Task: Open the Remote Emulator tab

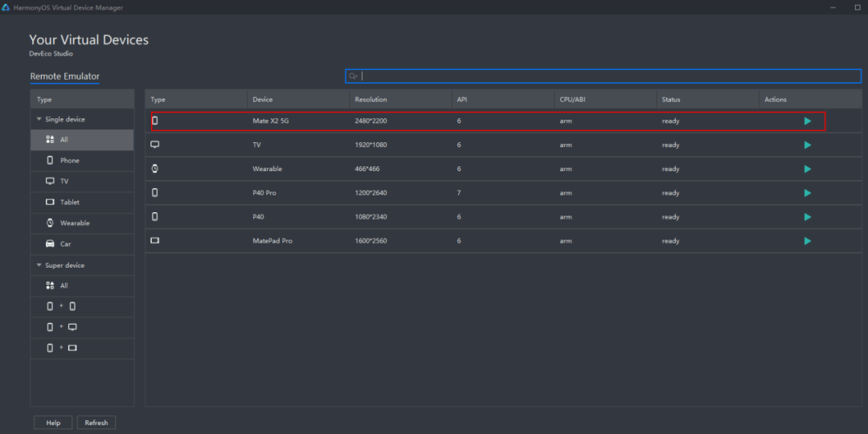Action: point(64,76)
